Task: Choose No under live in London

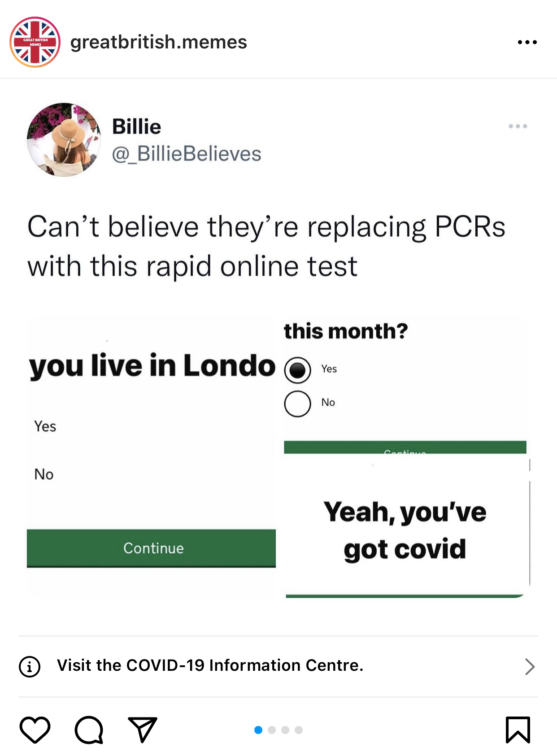Action: pyautogui.click(x=44, y=474)
